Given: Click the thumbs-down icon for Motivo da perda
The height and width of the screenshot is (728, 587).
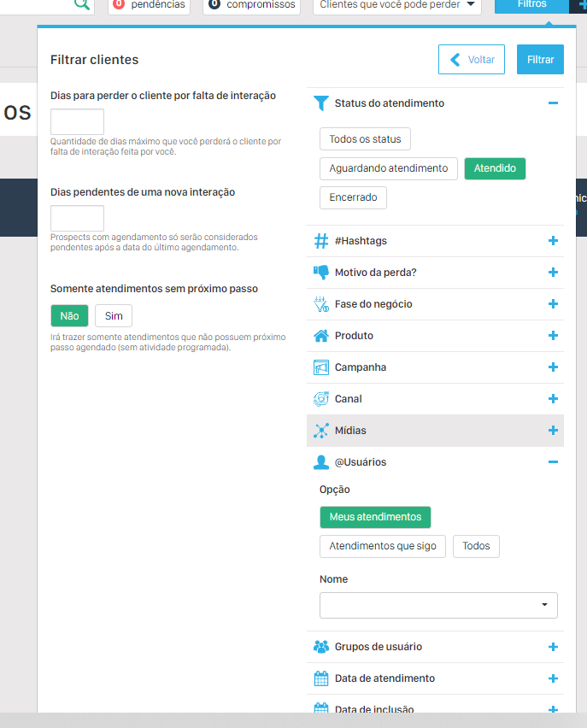Looking at the screenshot, I should pos(321,273).
